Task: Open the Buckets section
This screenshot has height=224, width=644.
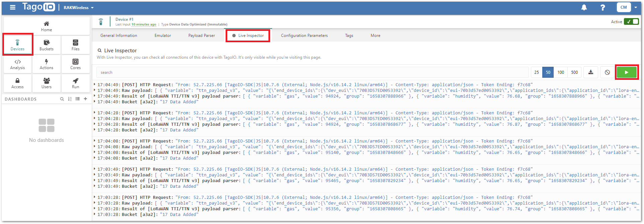Action: coord(47,45)
